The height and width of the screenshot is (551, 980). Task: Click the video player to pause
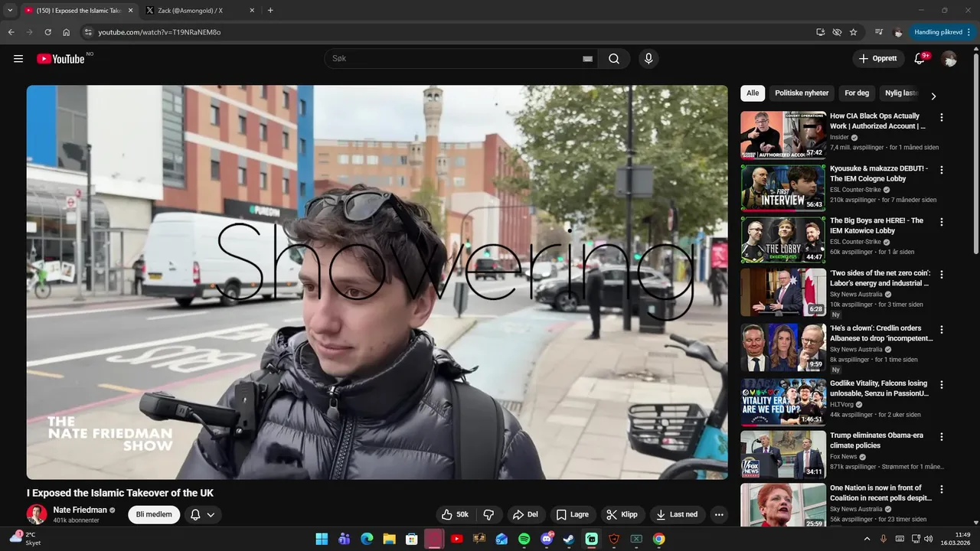377,282
